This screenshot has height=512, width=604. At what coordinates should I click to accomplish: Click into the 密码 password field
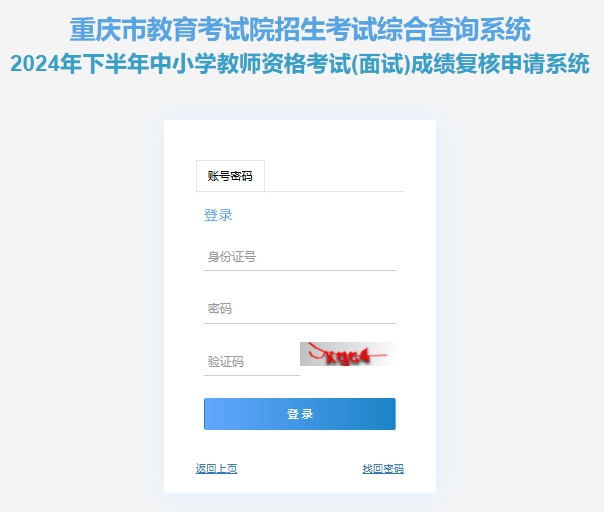click(x=300, y=309)
